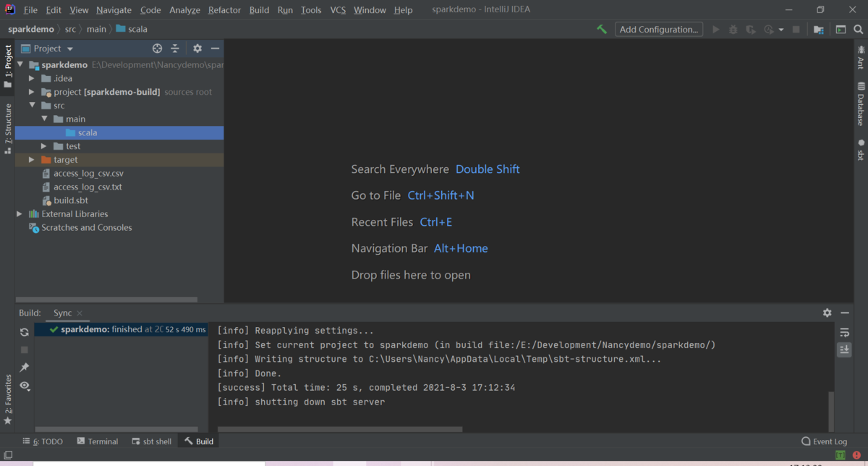
Task: Open Search Everywhere magnifier icon
Action: click(x=859, y=30)
